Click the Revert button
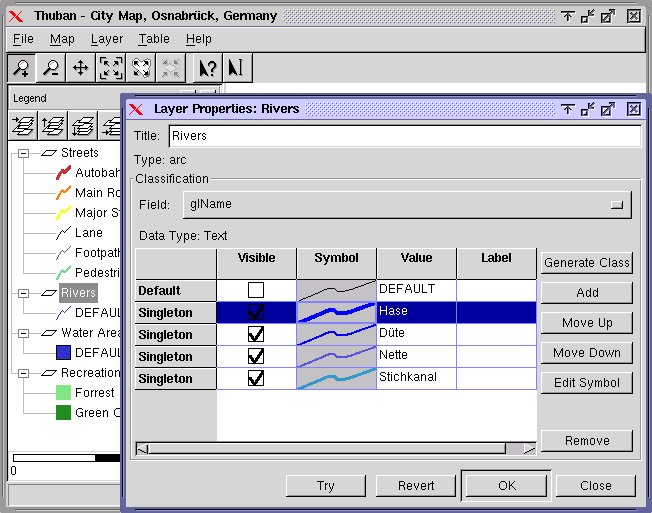Viewport: 652px width, 513px height. point(416,486)
